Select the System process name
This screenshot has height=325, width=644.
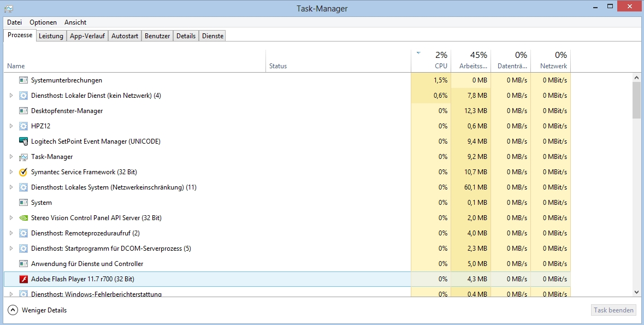42,203
